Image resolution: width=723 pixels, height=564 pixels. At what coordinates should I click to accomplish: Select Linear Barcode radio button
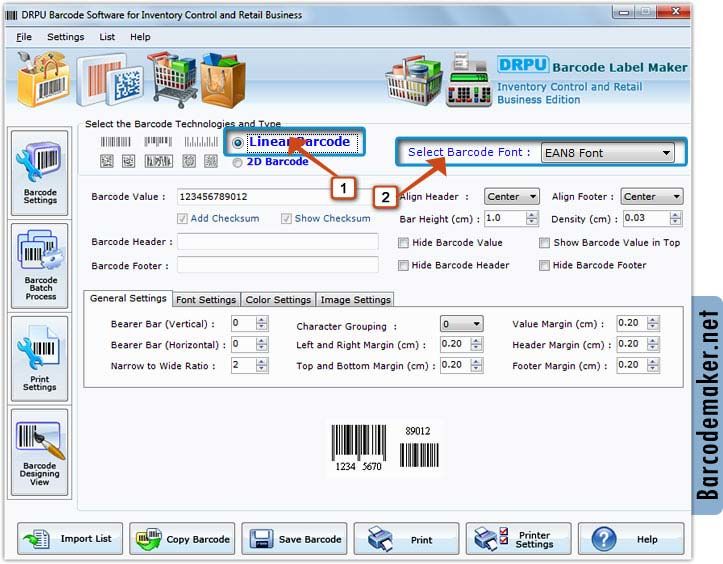[237, 143]
